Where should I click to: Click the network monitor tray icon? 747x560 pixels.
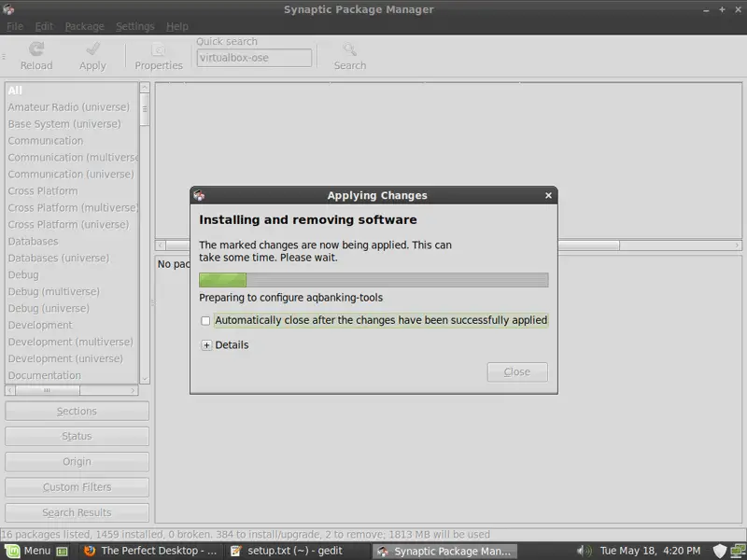(738, 551)
